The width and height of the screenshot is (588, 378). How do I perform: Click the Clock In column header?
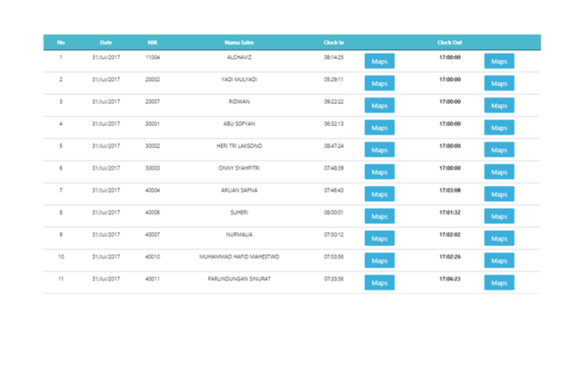click(x=334, y=43)
